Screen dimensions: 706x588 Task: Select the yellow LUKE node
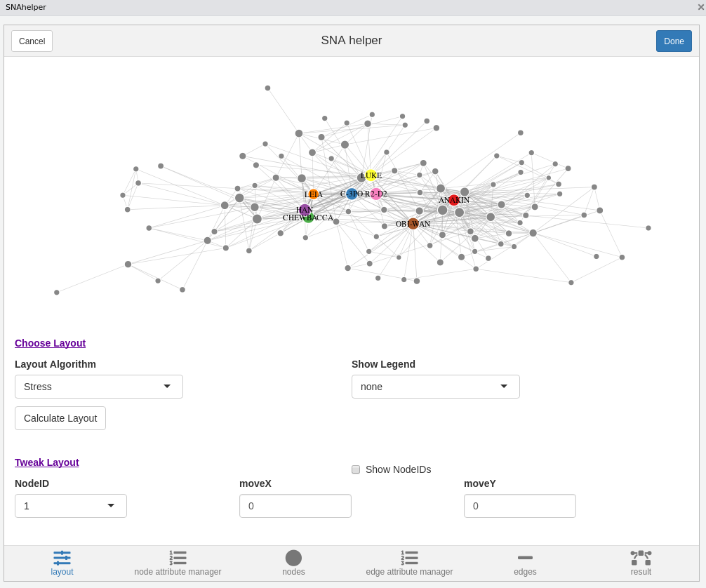click(371, 175)
